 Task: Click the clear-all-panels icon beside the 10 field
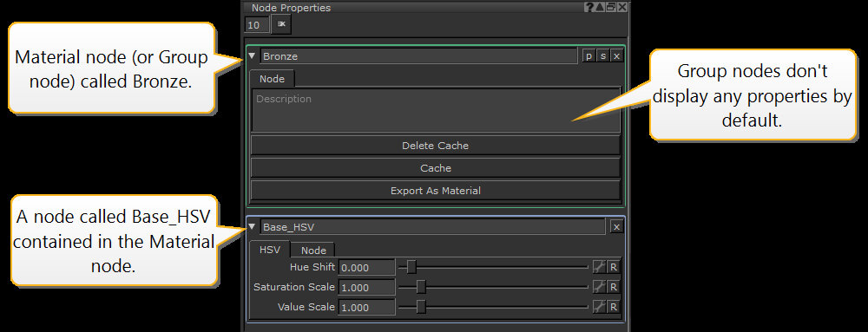coord(281,24)
